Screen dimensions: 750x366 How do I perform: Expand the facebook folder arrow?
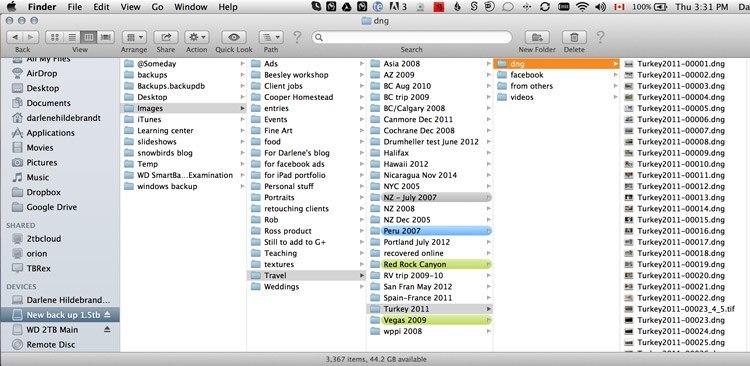(x=616, y=75)
